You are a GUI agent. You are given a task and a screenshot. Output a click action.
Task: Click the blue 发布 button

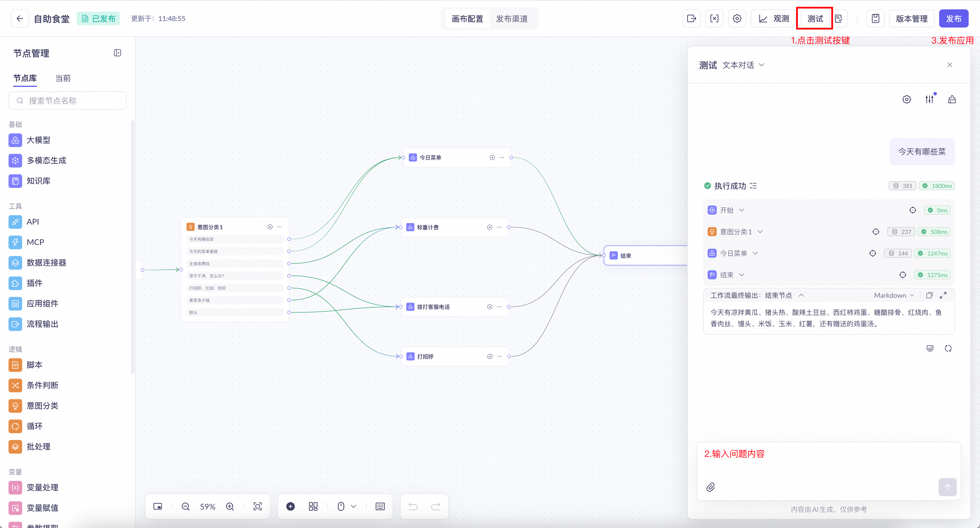click(x=953, y=18)
